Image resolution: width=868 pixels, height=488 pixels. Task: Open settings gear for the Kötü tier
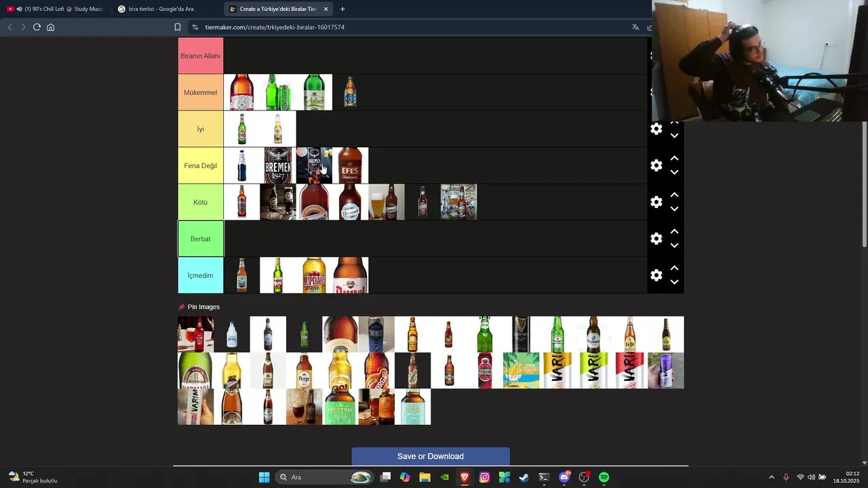(656, 202)
